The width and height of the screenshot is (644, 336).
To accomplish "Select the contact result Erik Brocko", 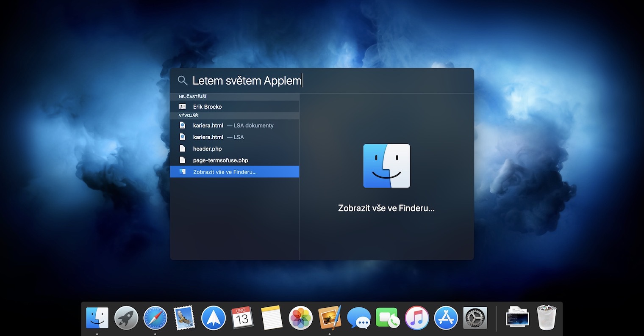I will tap(235, 107).
